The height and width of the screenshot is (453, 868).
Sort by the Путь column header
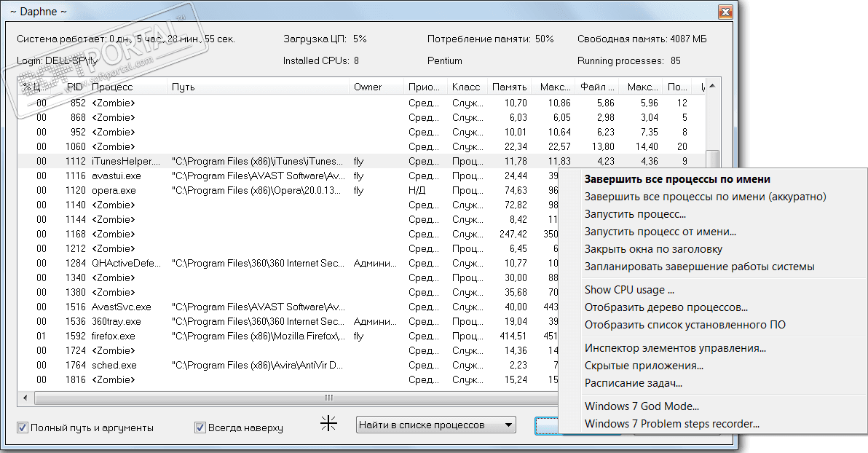pyautogui.click(x=258, y=87)
